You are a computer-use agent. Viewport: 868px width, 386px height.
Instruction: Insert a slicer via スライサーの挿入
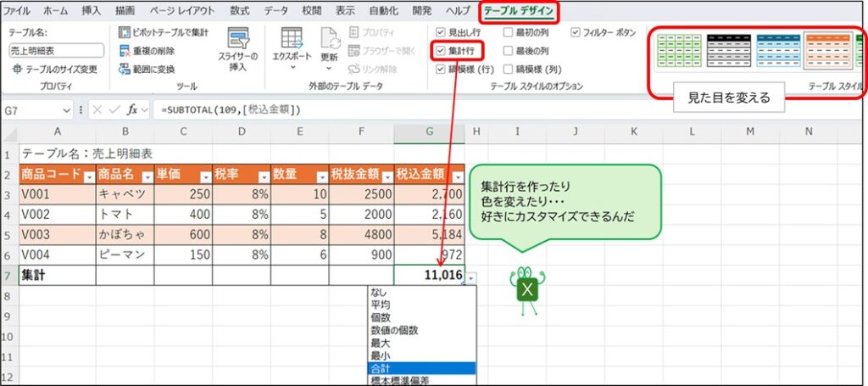(238, 50)
